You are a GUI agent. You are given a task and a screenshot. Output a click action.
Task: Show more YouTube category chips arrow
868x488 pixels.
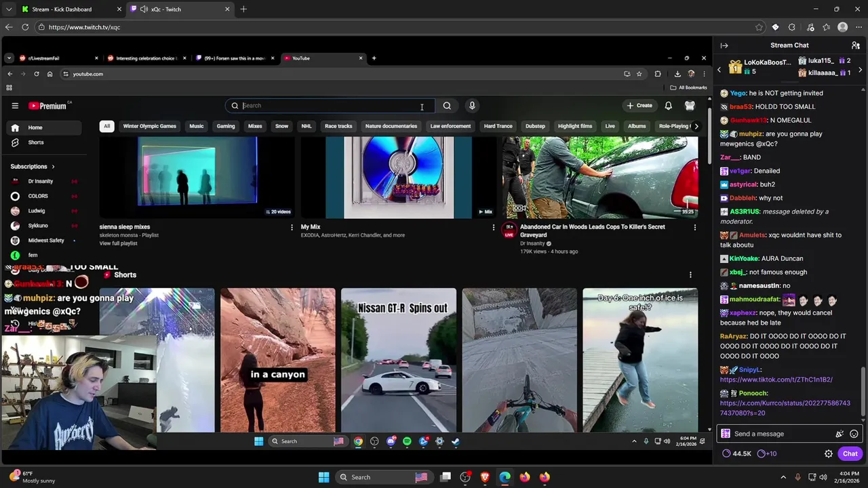(x=696, y=126)
